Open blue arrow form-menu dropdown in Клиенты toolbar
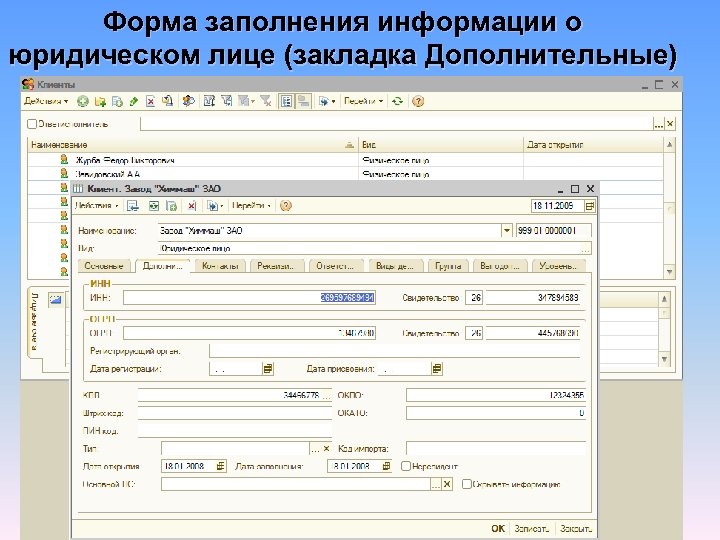The image size is (720, 540). [327, 101]
